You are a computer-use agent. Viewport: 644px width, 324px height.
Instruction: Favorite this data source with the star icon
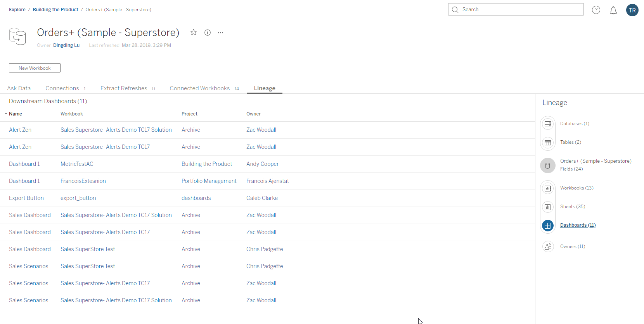tap(194, 33)
